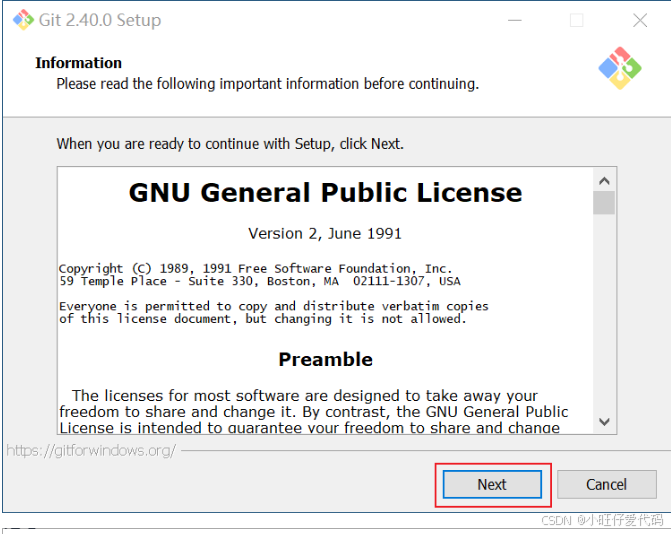Click the 'Information' page heading

tap(78, 63)
